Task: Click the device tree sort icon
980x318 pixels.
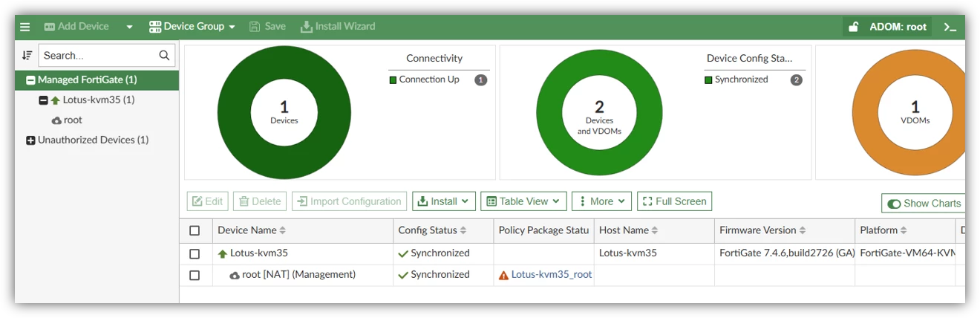Action: click(x=27, y=55)
